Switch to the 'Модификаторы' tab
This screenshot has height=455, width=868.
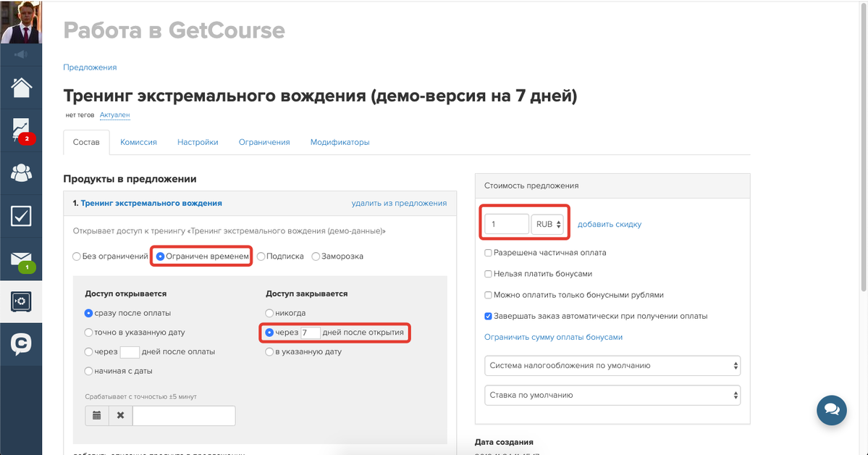pyautogui.click(x=340, y=143)
